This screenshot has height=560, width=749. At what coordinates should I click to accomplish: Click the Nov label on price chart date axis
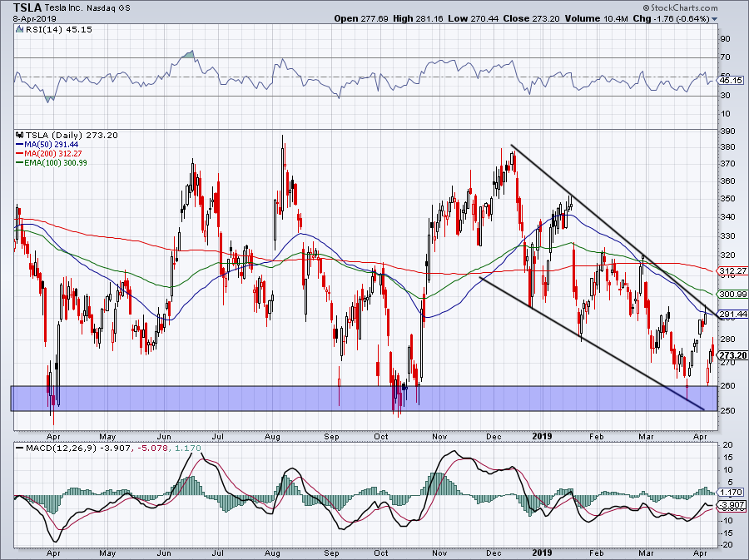coord(439,436)
